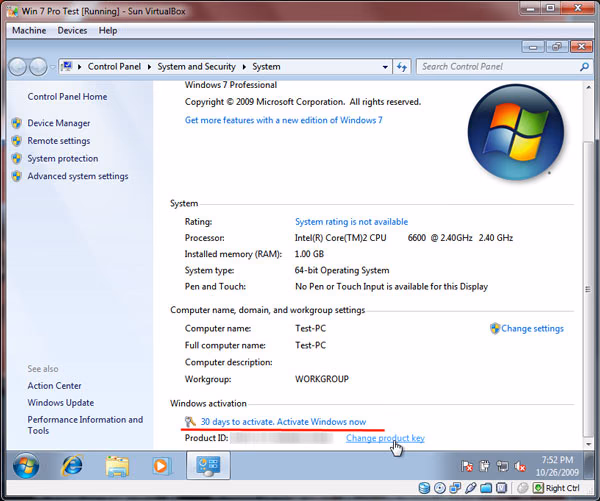Click the refresh button beside address bar
Image resolution: width=600 pixels, height=501 pixels.
pos(402,67)
